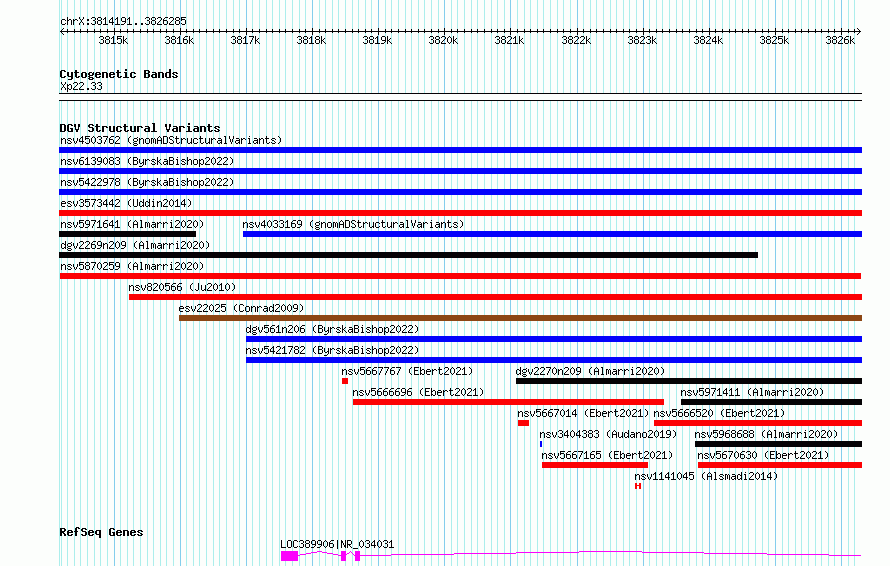Click chrX:3814191..3826285 coordinate text
Viewport: 890px width, 566px height.
(x=123, y=21)
